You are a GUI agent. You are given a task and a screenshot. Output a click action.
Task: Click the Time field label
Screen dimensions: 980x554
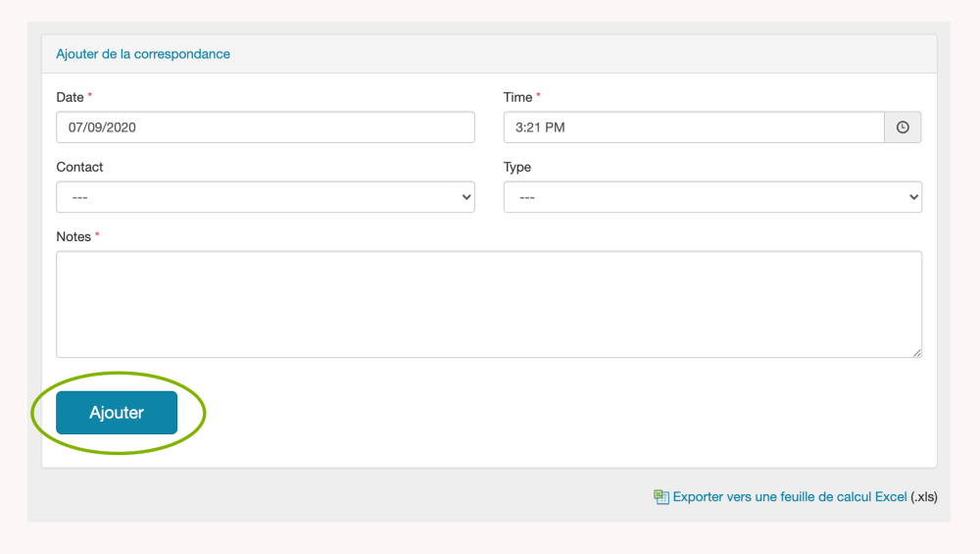pyautogui.click(x=517, y=97)
